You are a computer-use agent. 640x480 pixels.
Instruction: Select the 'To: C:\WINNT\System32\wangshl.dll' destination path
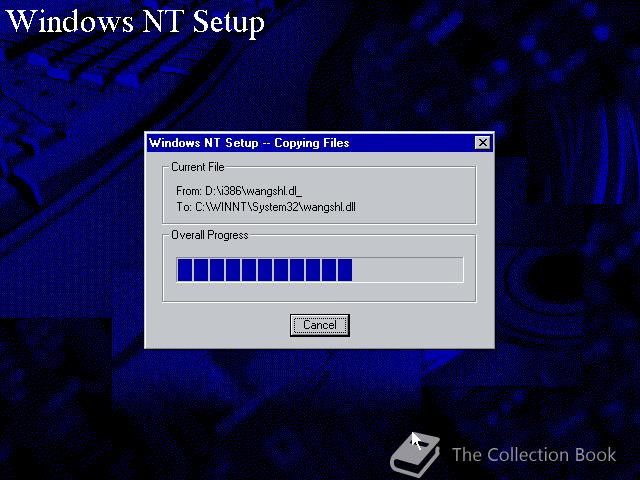click(x=266, y=207)
